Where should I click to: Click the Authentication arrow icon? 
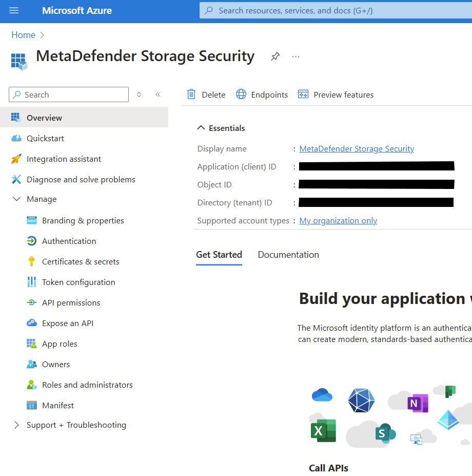(32, 241)
